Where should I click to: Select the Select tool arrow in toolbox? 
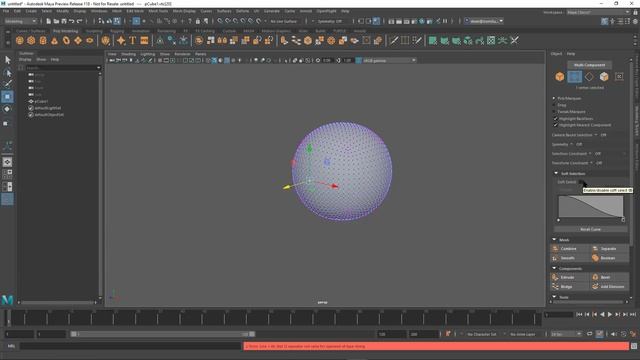(x=7, y=60)
